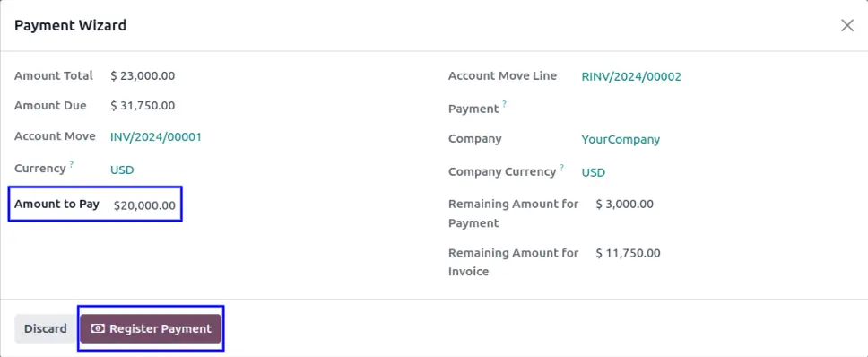Follow the YourCompany link
Image resolution: width=868 pixels, height=357 pixels.
pos(621,139)
